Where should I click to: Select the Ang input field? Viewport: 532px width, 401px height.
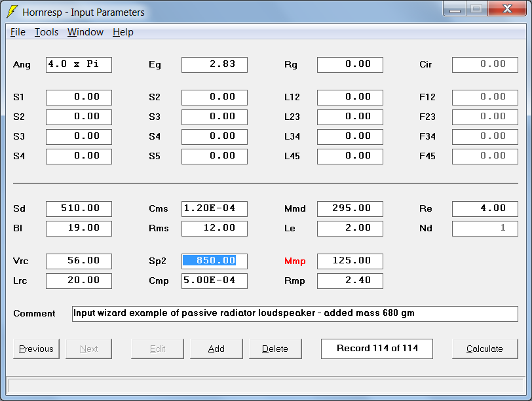point(79,65)
